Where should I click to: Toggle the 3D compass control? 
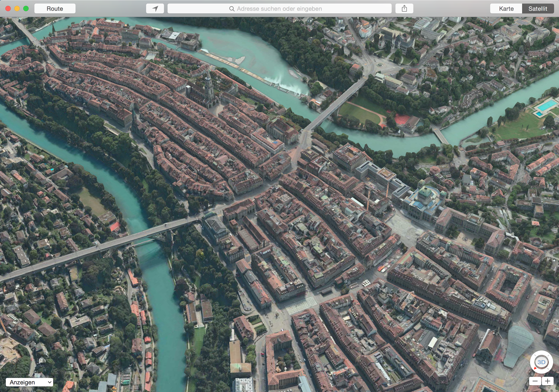click(x=541, y=362)
